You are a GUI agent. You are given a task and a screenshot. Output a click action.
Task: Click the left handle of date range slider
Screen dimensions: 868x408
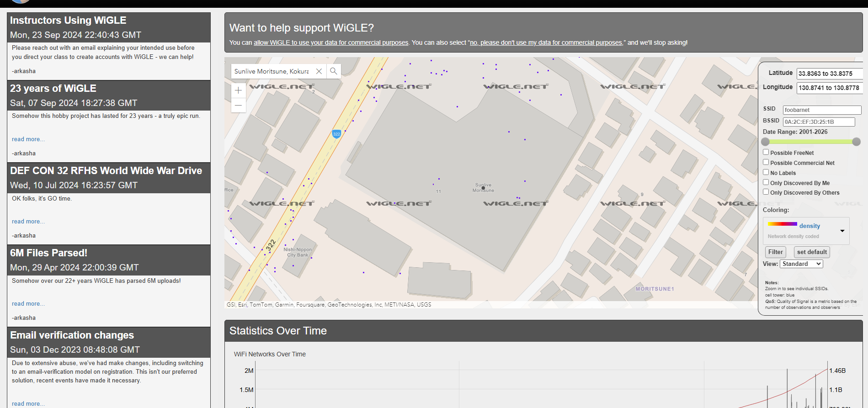[766, 142]
